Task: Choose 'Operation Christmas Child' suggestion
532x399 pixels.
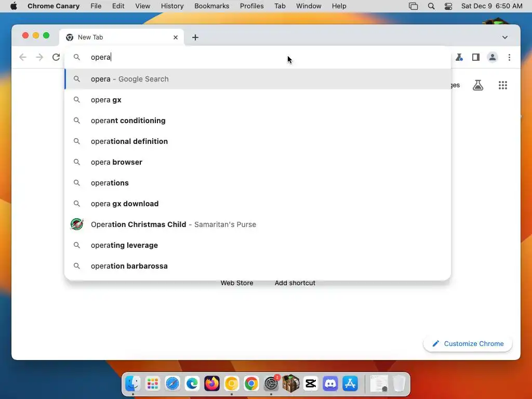Action: pyautogui.click(x=258, y=224)
